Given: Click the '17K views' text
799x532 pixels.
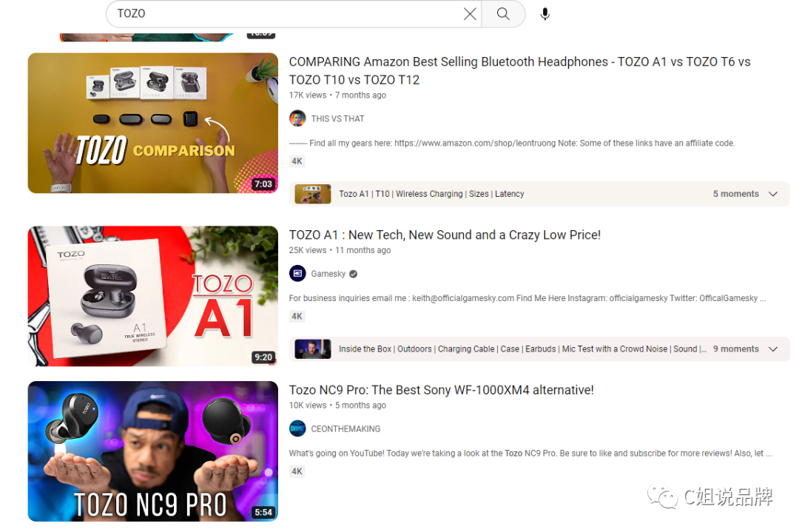Looking at the screenshot, I should click(x=308, y=95).
